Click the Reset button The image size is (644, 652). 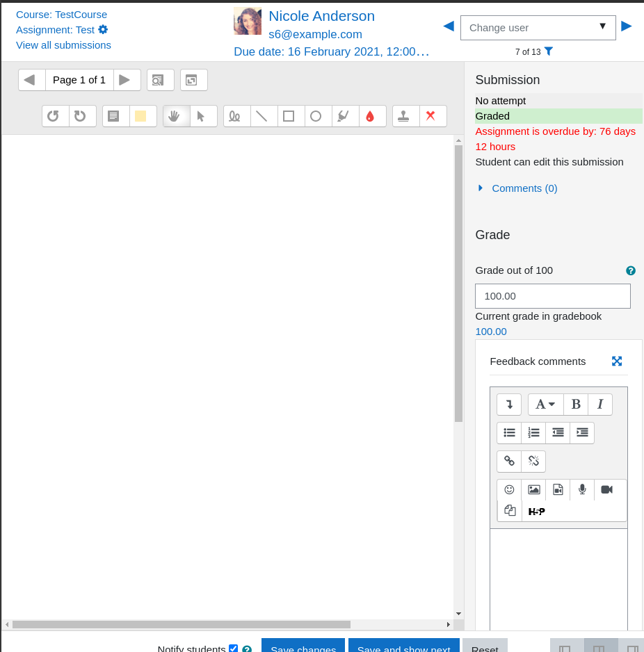tap(485, 646)
